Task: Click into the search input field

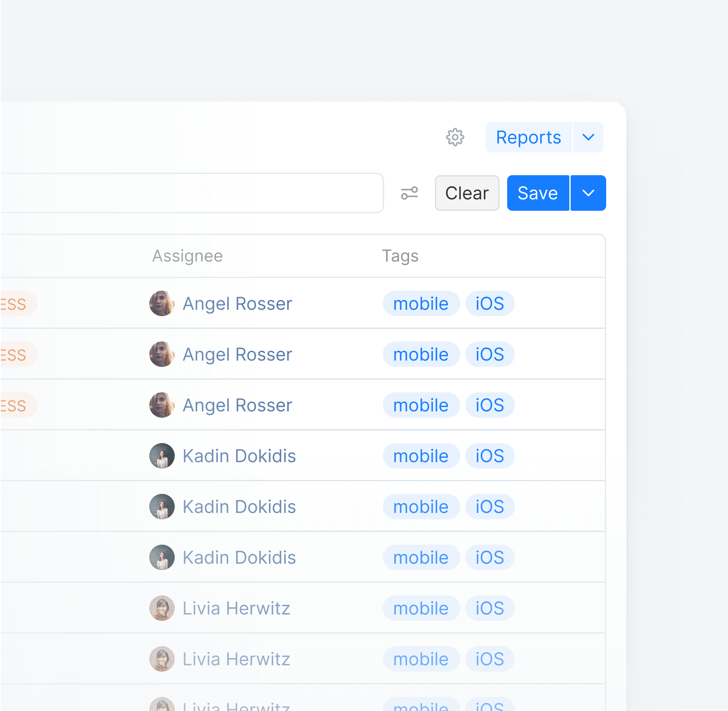Action: coord(190,193)
